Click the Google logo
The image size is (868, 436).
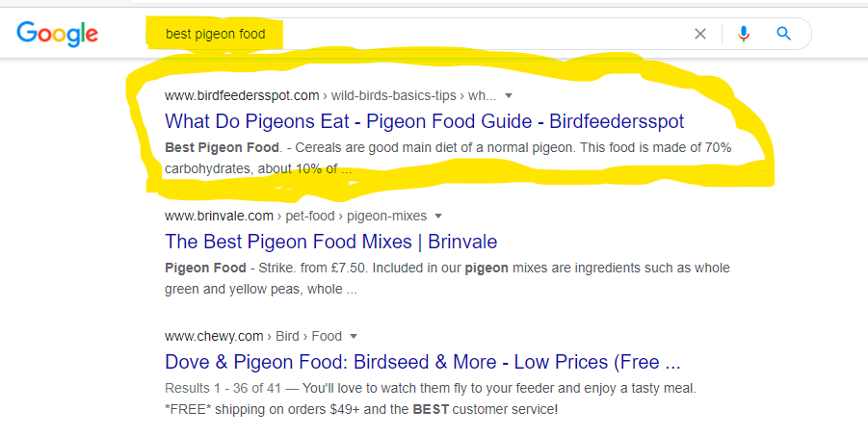click(58, 34)
